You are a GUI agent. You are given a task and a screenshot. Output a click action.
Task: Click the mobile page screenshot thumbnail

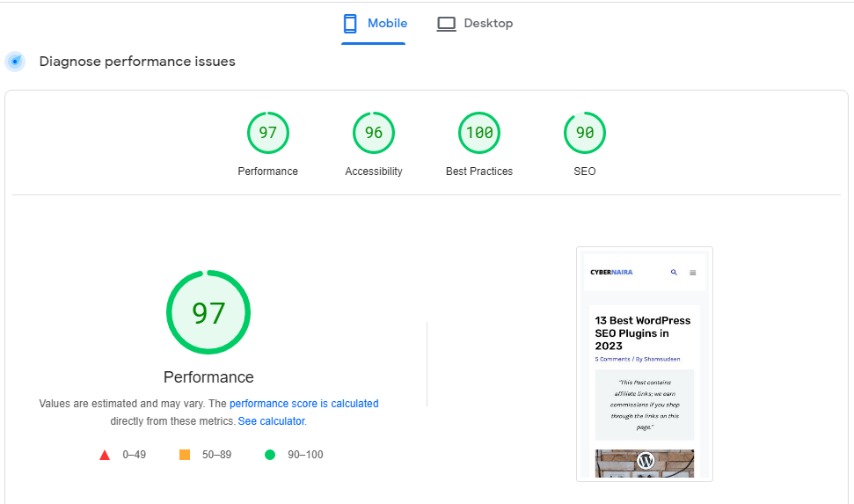click(645, 364)
